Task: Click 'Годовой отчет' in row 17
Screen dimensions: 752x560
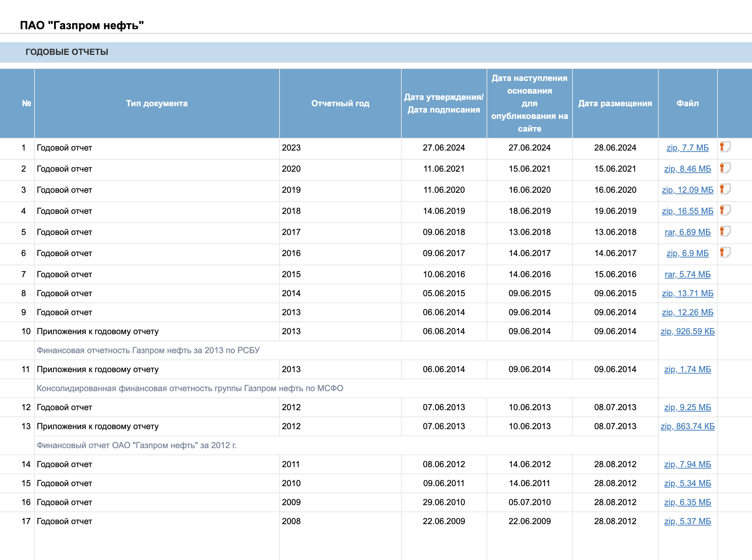Action: click(x=64, y=521)
